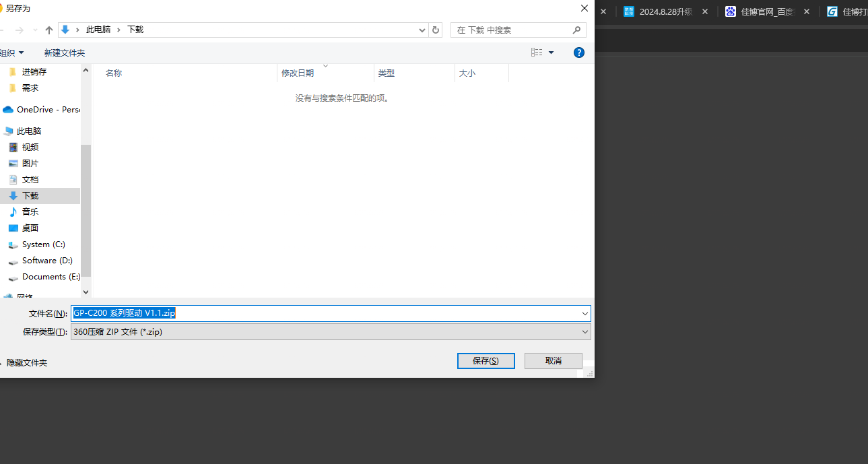Click 取消 to cancel saving
This screenshot has width=868, height=464.
pos(553,361)
